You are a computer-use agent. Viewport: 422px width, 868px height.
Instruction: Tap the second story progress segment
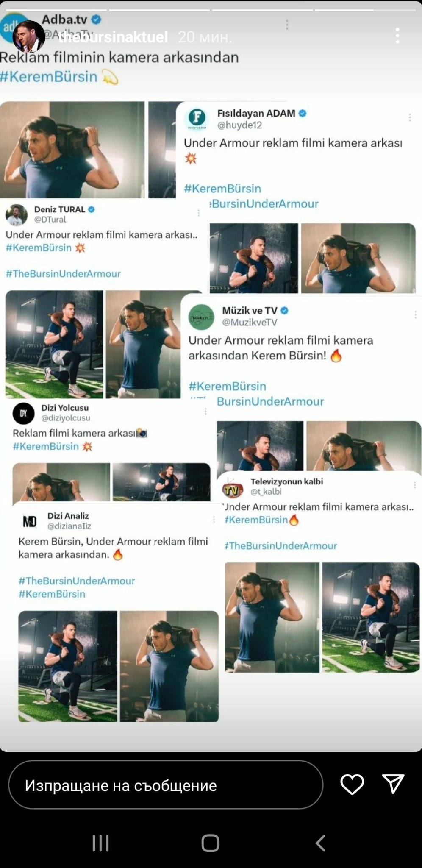[159, 9]
